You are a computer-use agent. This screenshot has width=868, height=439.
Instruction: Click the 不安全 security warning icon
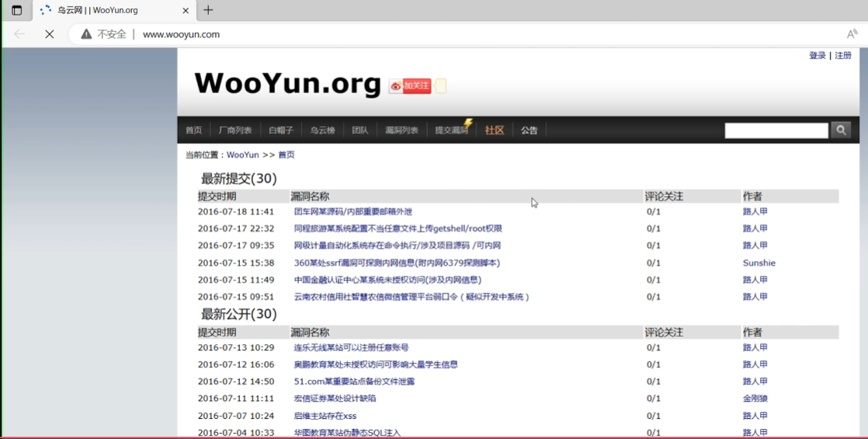pyautogui.click(x=86, y=34)
